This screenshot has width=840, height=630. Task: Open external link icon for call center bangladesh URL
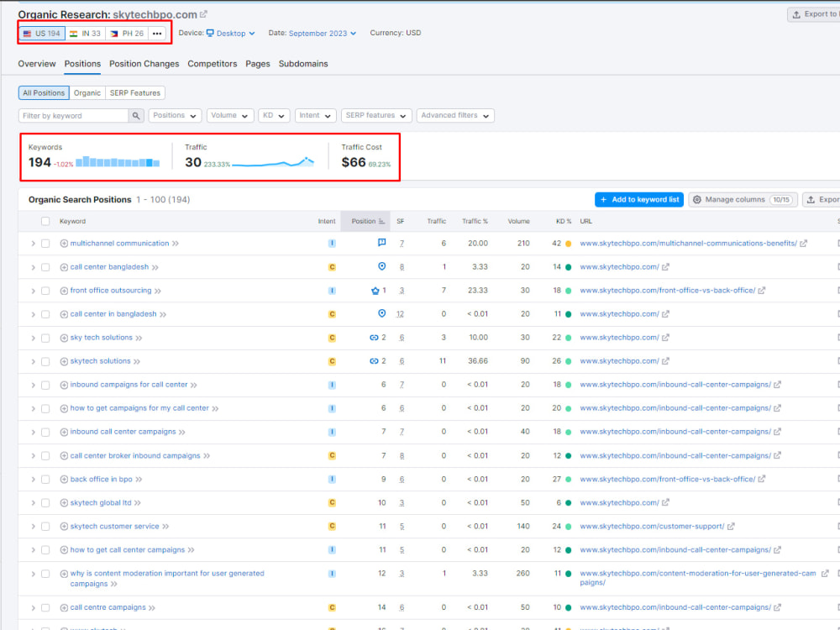(x=665, y=267)
